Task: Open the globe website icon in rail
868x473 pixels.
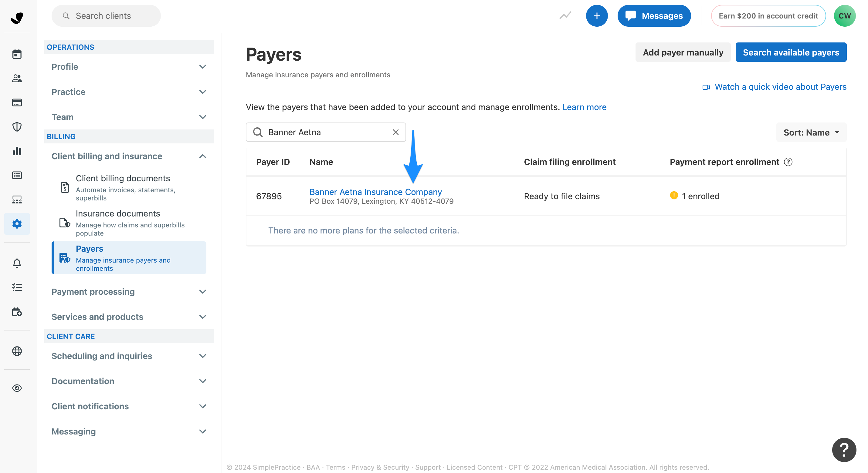Action: tap(17, 351)
